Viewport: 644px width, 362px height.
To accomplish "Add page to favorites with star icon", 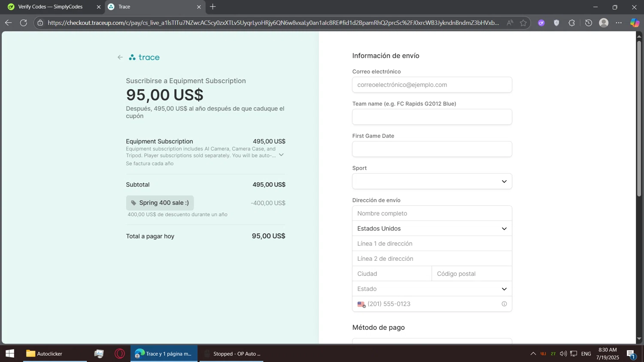I will coord(523,23).
